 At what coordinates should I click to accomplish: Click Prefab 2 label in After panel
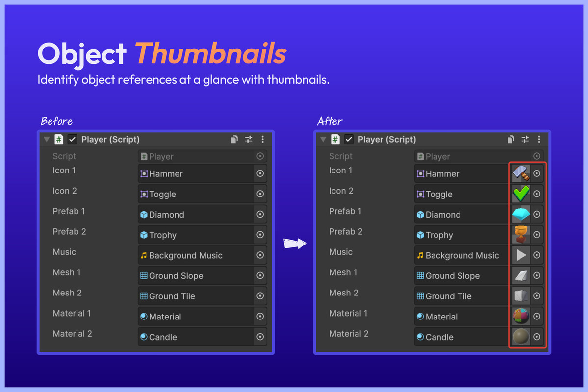coord(346,232)
